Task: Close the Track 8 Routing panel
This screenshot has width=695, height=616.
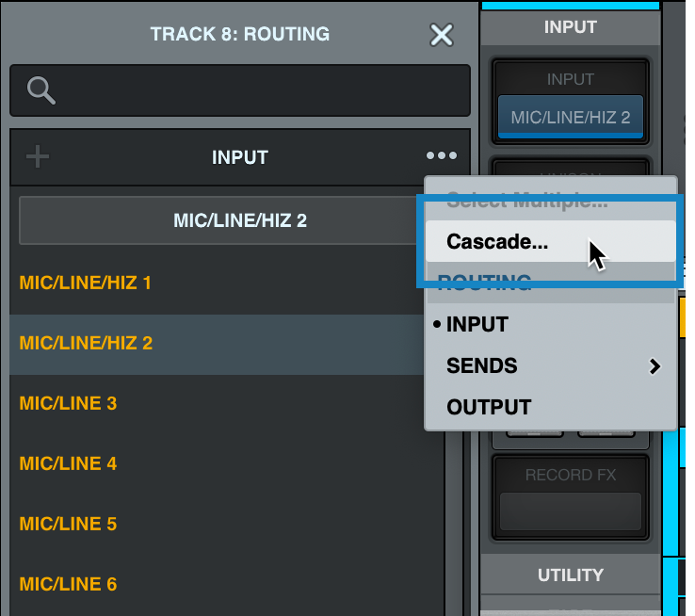Action: click(442, 35)
